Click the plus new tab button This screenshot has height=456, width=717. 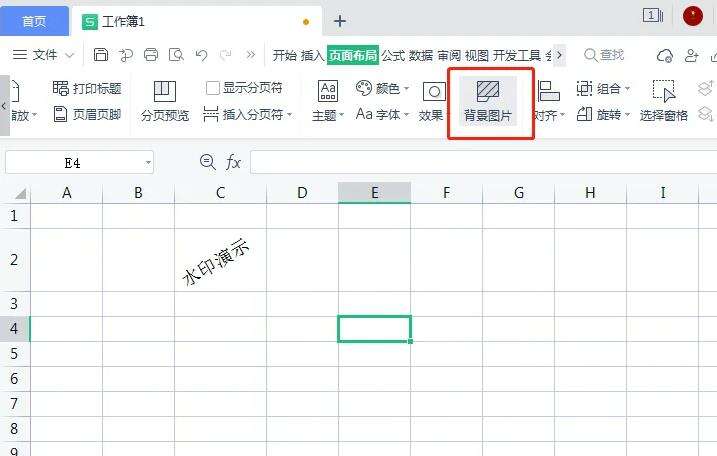pos(340,21)
